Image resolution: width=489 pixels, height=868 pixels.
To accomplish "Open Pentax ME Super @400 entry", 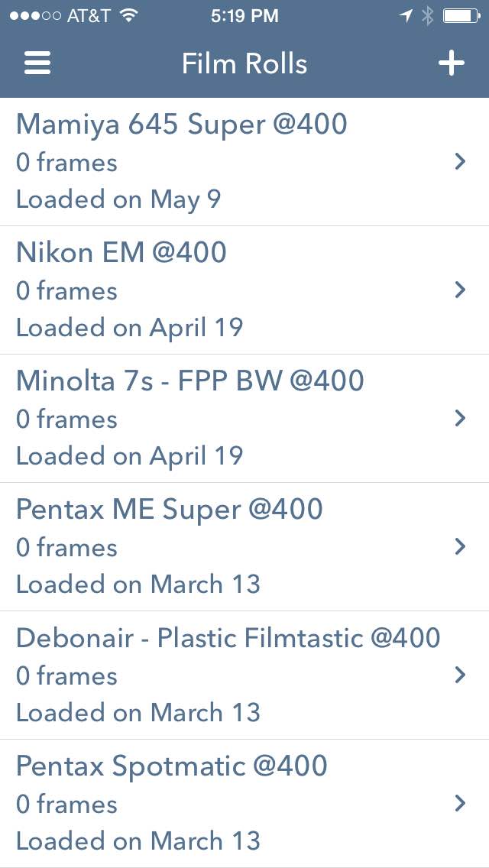I will 170,509.
